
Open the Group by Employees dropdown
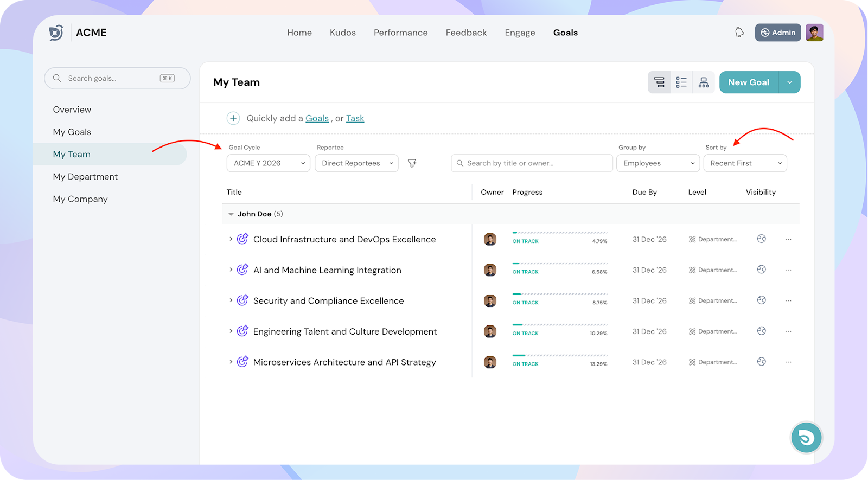[658, 163]
